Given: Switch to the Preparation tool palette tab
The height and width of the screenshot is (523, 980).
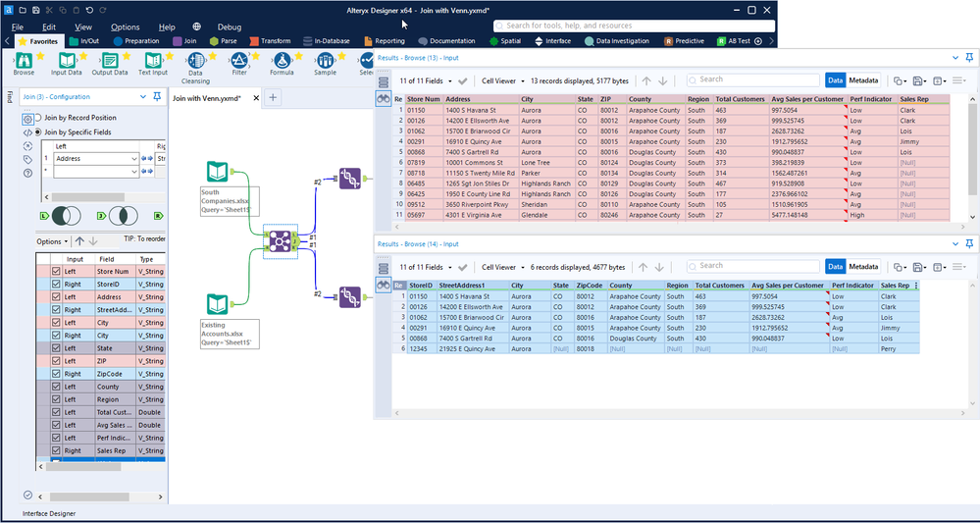Looking at the screenshot, I should tap(136, 41).
